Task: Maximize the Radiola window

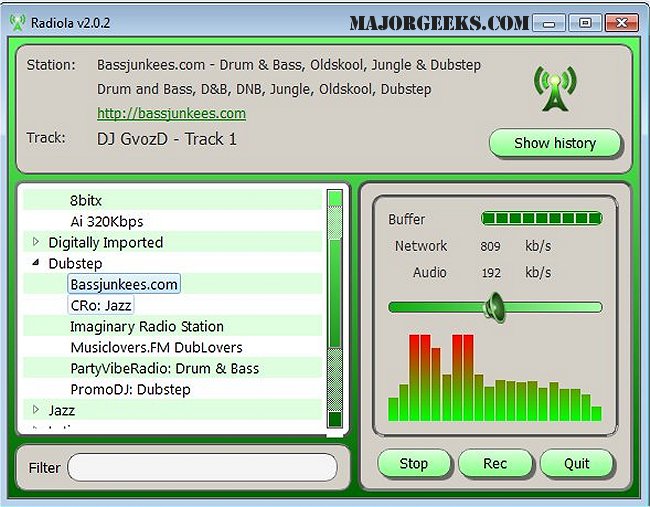Action: coord(585,23)
